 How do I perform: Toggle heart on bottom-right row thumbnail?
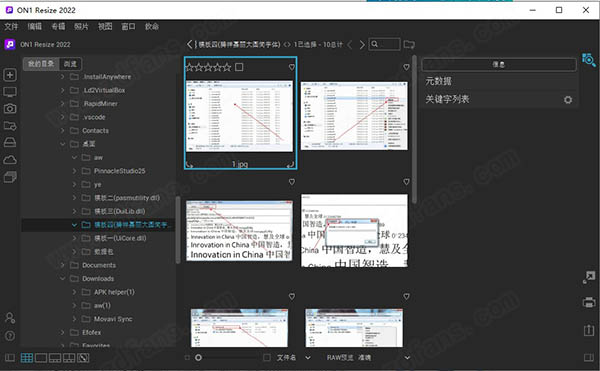pyautogui.click(x=406, y=296)
